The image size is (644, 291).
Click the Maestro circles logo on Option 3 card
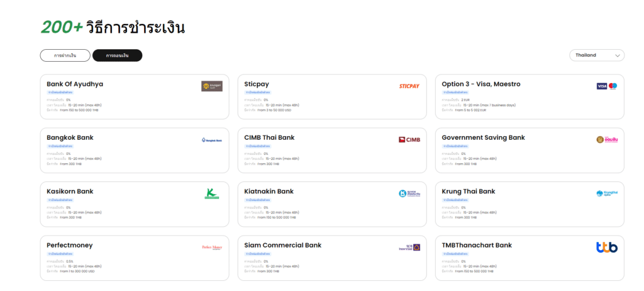click(x=613, y=86)
